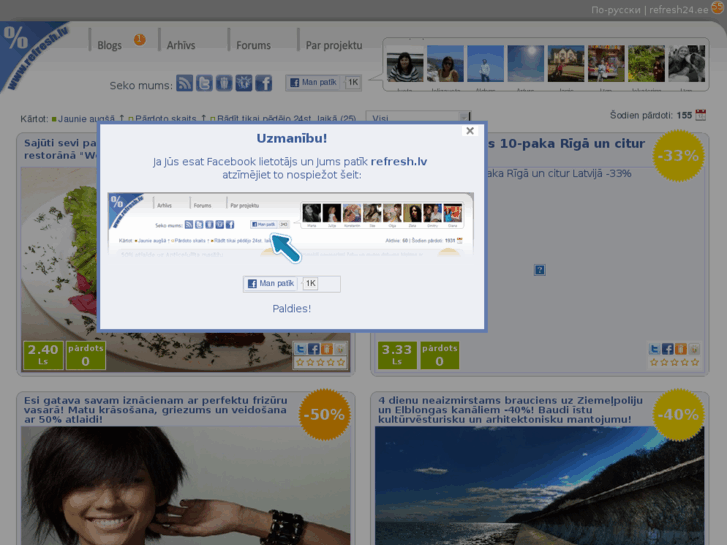
Task: Click the -50% discount badge
Action: pos(325,414)
